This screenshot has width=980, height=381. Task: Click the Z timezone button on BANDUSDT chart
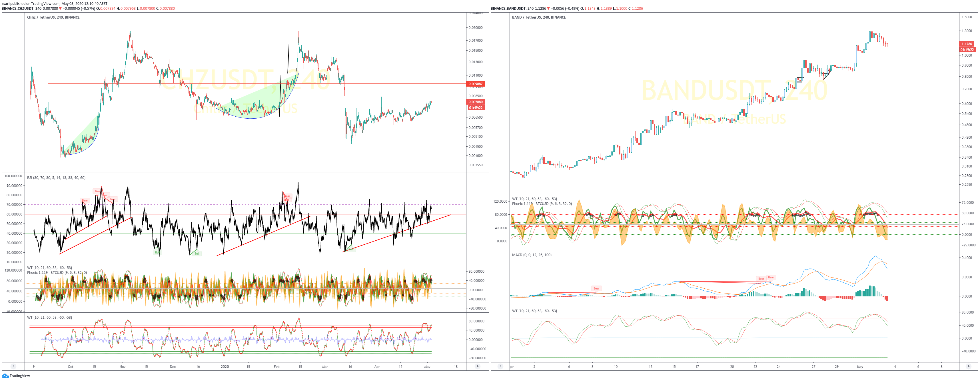pos(500,366)
